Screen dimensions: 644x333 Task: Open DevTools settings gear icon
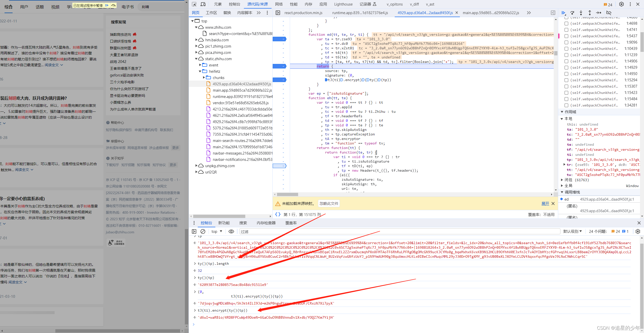pyautogui.click(x=621, y=4)
